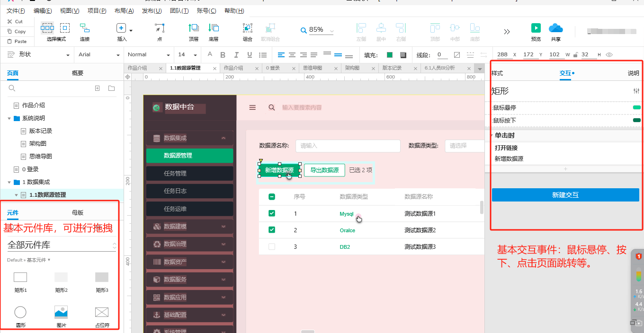644x333 pixels.
Task: Click the Group (组合) icon
Action: click(x=247, y=28)
